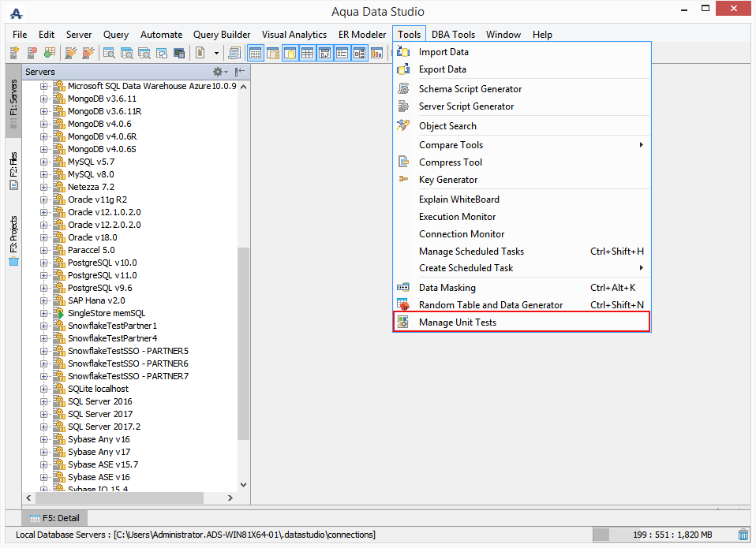Switch to the F5: Detail tab
This screenshot has height=548, width=756.
point(55,518)
